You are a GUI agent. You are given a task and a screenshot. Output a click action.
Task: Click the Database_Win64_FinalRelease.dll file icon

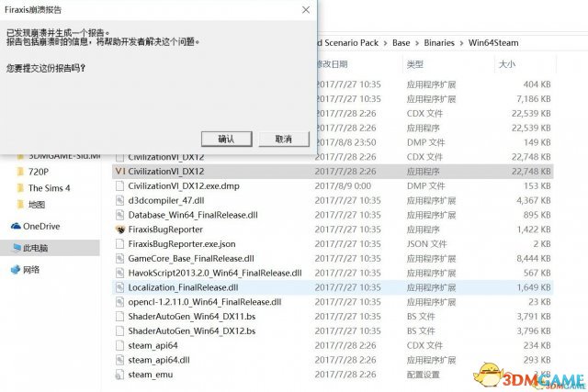pos(120,215)
